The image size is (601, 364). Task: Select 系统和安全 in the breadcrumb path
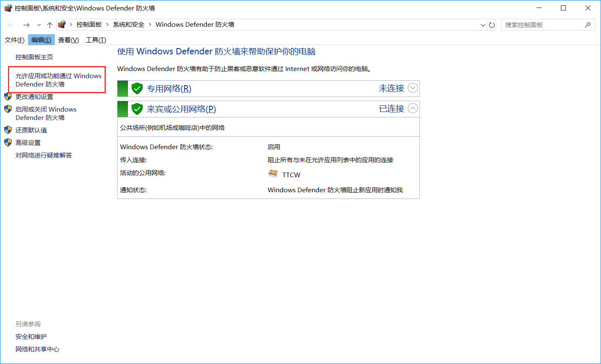coord(128,25)
